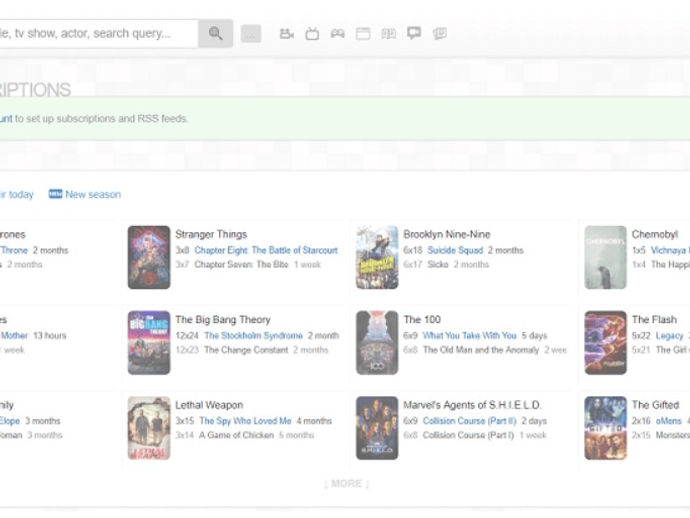Open the light chat bubbles icon
Image resolution: width=690 pixels, height=518 pixels.
tap(440, 33)
